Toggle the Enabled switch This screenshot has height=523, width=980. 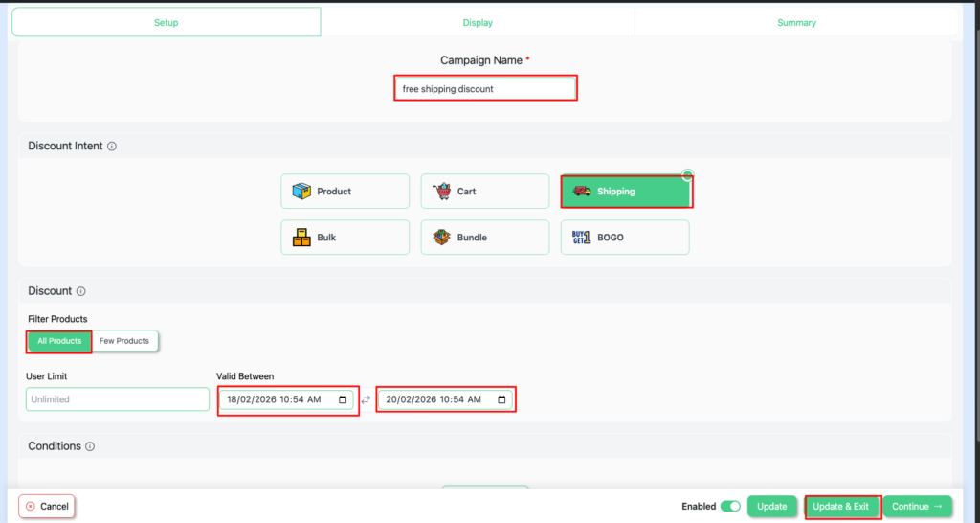click(730, 506)
